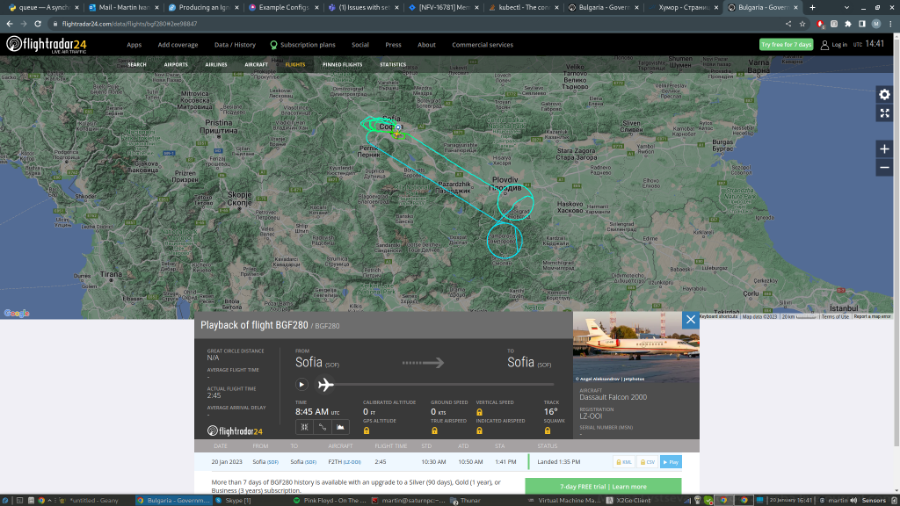Select AIRCRAFT in data submenu
The image size is (900, 506).
coord(256,65)
